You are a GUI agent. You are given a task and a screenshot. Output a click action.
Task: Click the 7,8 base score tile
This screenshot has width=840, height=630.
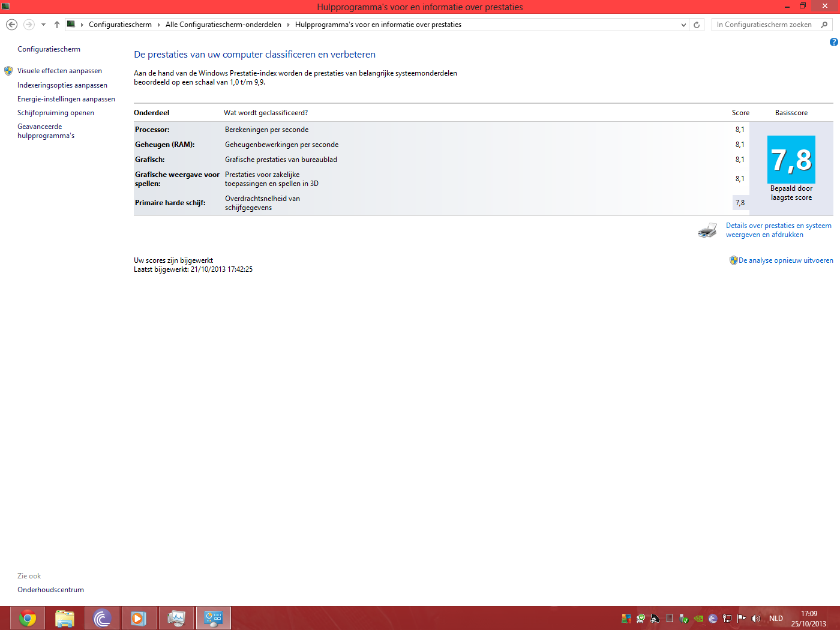(791, 160)
